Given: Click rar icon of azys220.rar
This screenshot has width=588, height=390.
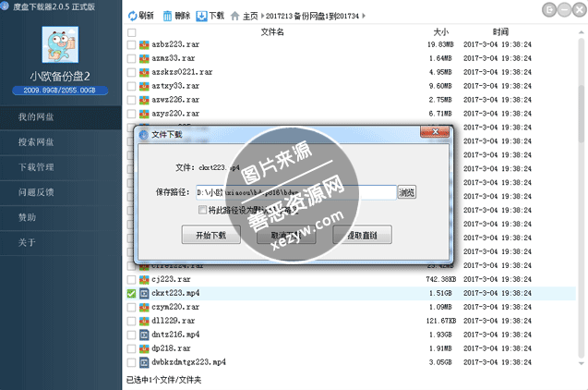Looking at the screenshot, I should pyautogui.click(x=144, y=114).
